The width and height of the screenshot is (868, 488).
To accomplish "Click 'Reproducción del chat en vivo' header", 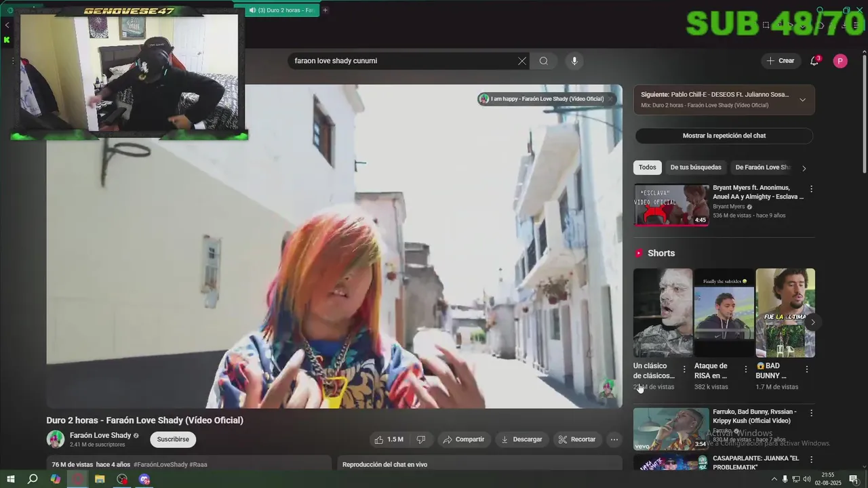I will (384, 464).
